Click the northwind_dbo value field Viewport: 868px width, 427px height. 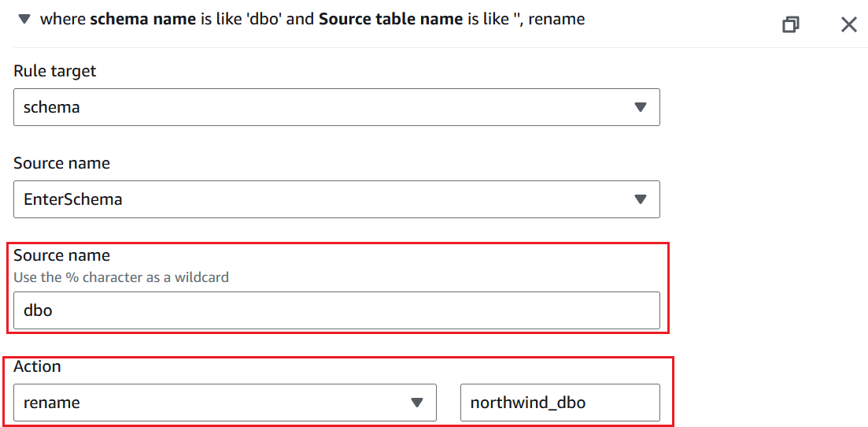point(560,403)
